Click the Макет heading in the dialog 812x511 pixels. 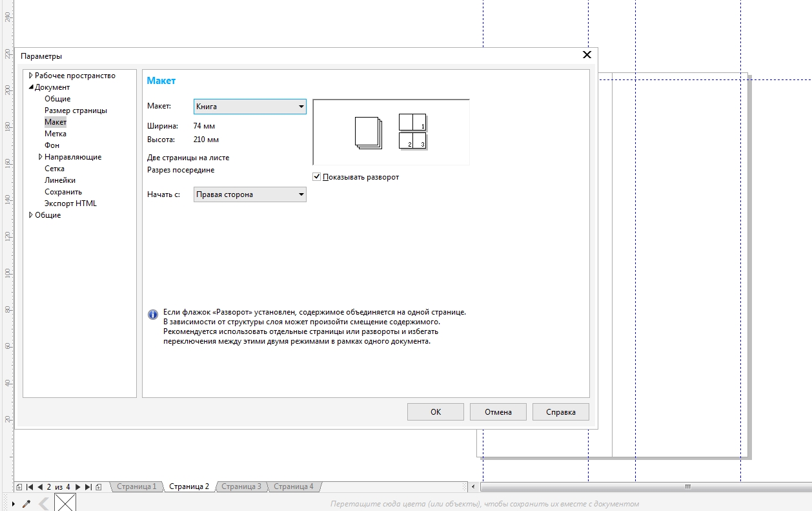point(161,81)
